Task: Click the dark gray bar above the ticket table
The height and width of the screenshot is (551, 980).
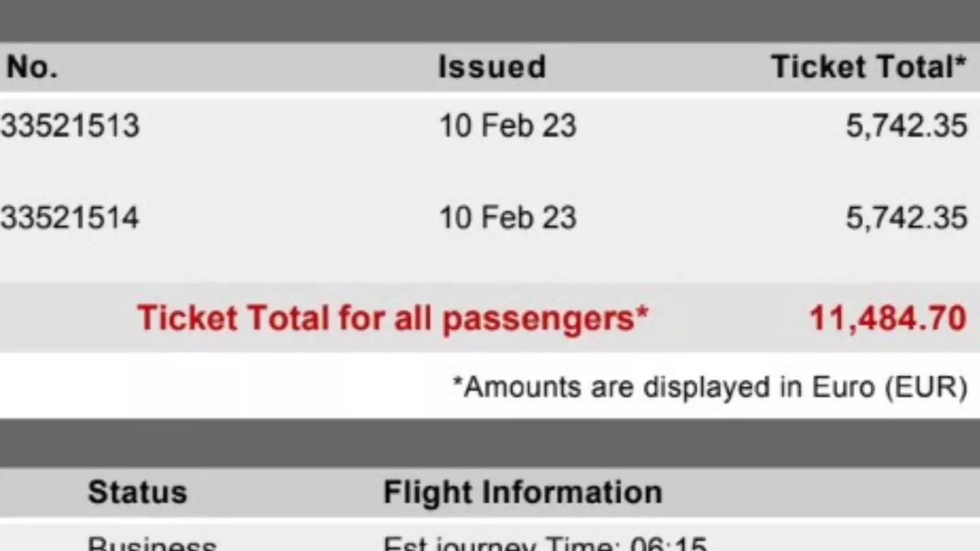Action: pos(490,20)
